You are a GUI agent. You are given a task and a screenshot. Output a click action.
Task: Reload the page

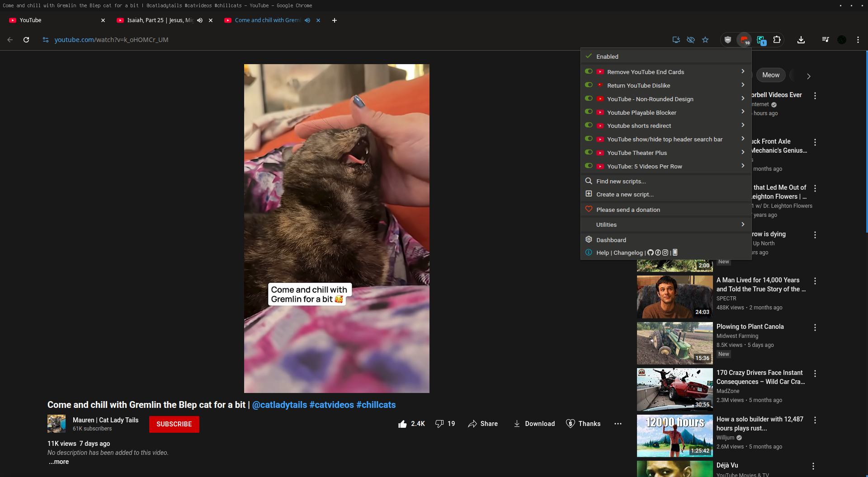pyautogui.click(x=26, y=40)
